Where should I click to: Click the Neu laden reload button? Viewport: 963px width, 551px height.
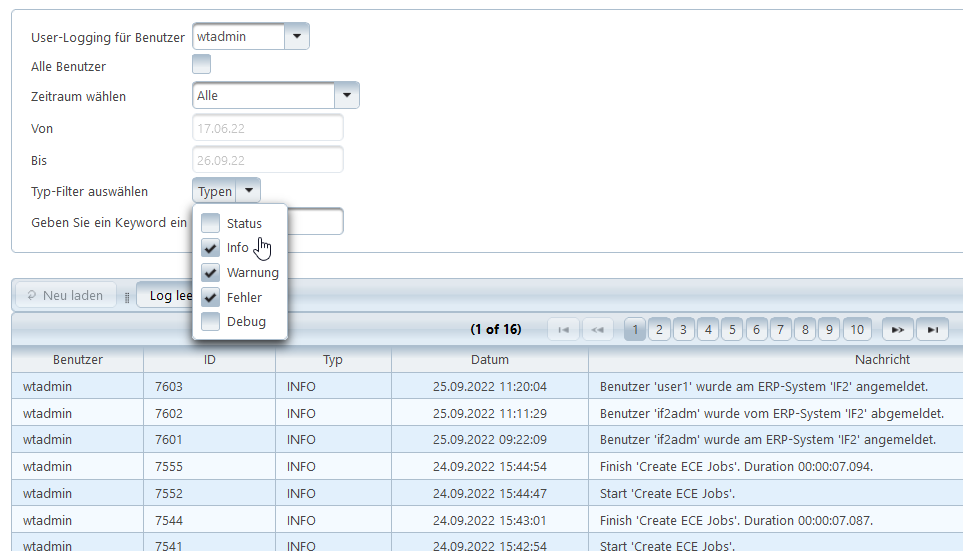tap(64, 295)
